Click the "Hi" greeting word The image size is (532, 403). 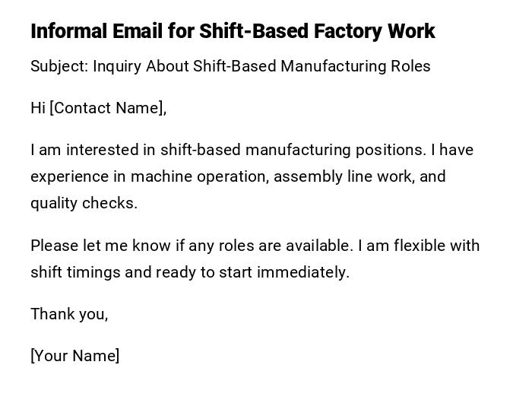(x=38, y=108)
